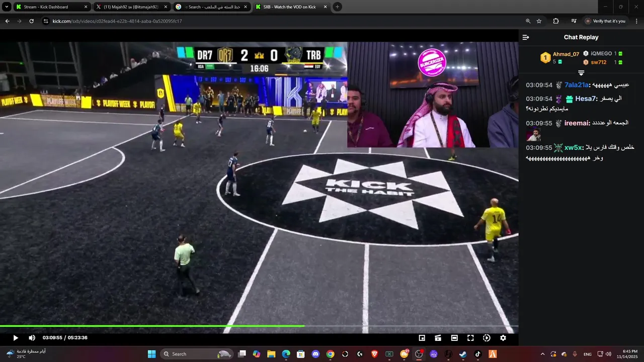
Task: Open Brave browser from taskbar
Action: (374, 354)
